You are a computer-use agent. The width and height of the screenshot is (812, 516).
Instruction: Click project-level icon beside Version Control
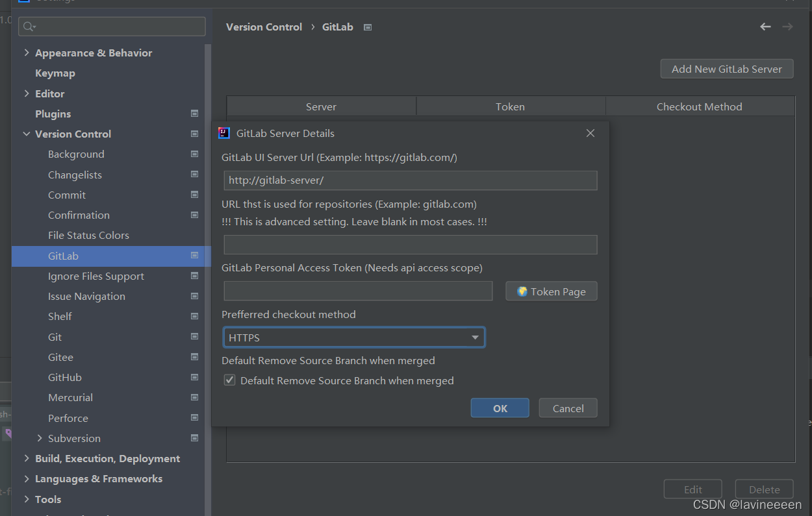tap(194, 134)
